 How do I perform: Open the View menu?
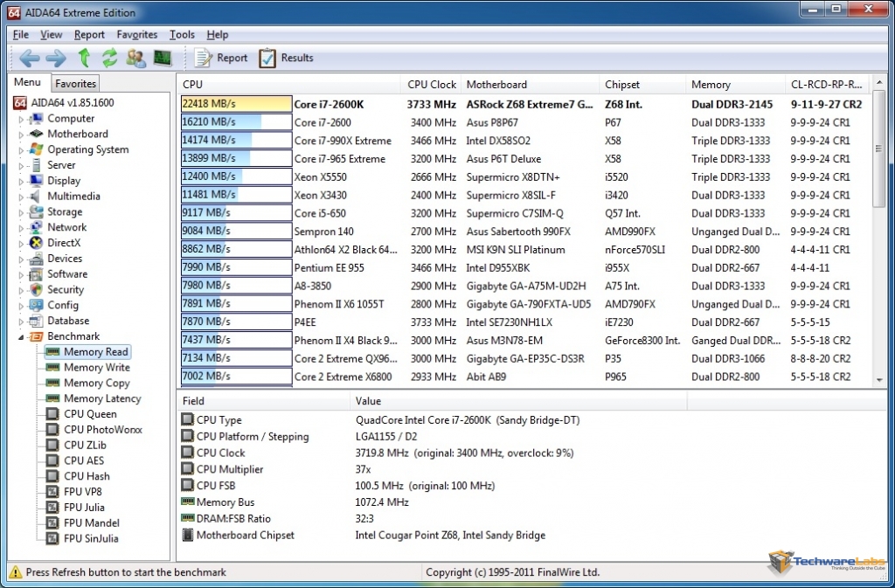coord(52,35)
